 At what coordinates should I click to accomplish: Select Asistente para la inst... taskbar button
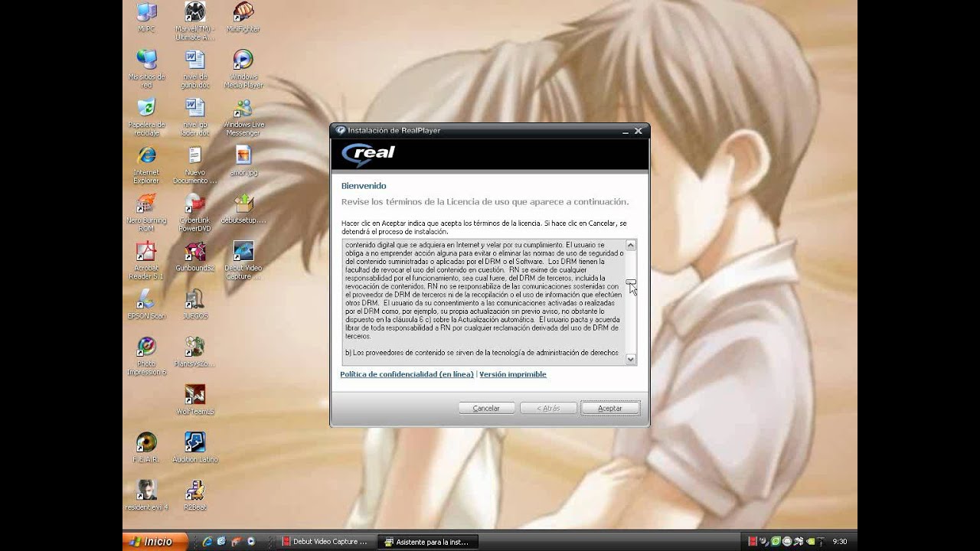click(427, 542)
